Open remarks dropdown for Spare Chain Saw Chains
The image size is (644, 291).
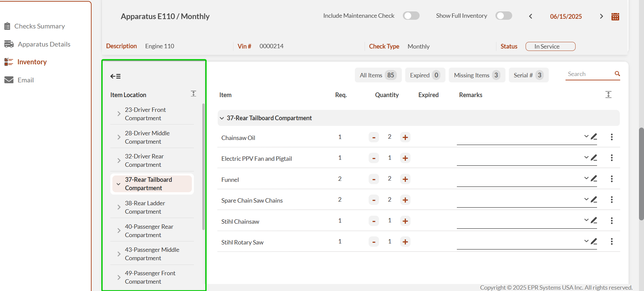[586, 199]
